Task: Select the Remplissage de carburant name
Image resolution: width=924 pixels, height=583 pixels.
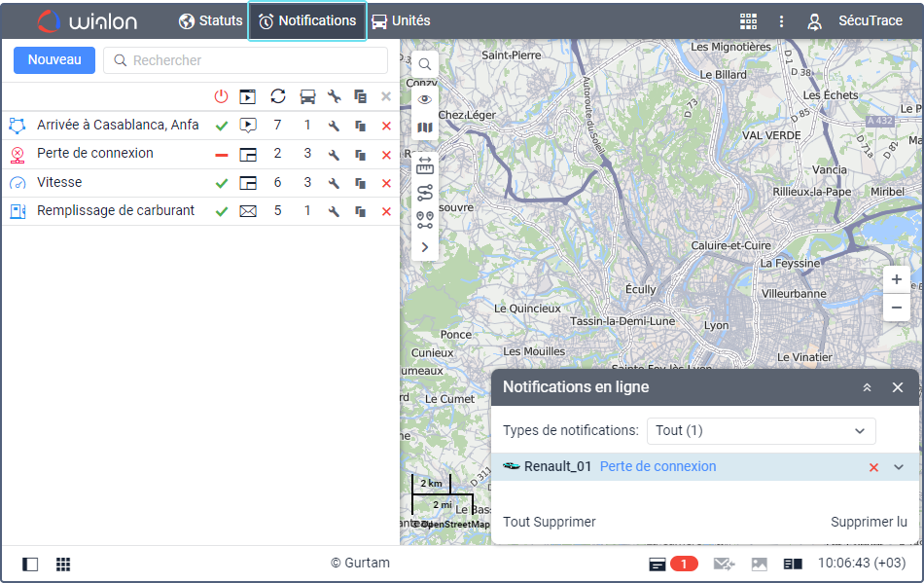Action: [116, 210]
